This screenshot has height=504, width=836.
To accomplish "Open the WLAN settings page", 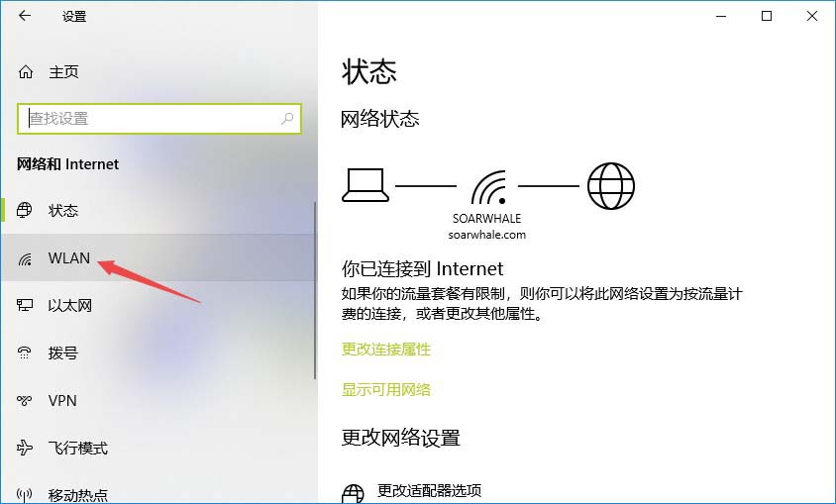I will (158, 257).
